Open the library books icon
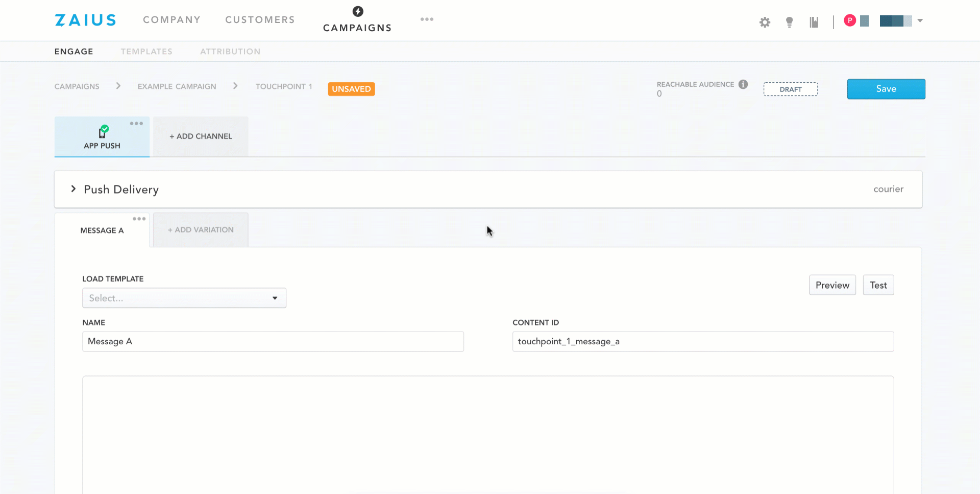This screenshot has height=494, width=980. [x=814, y=22]
